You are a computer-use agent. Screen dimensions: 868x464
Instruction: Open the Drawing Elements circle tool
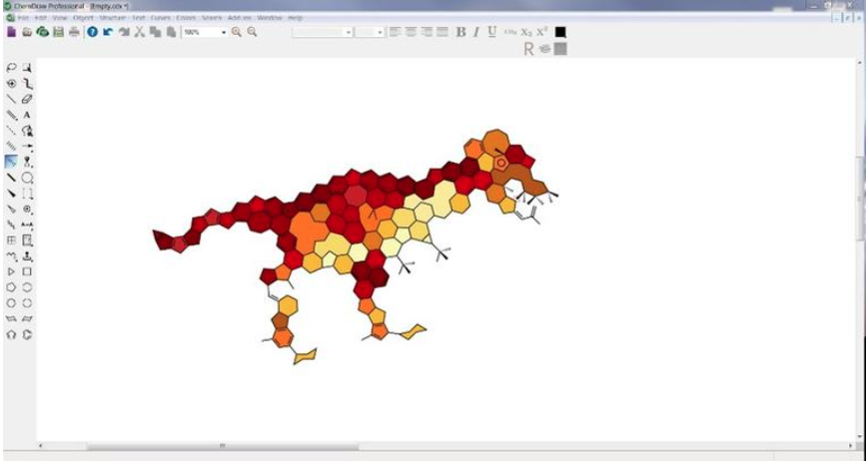tap(27, 178)
